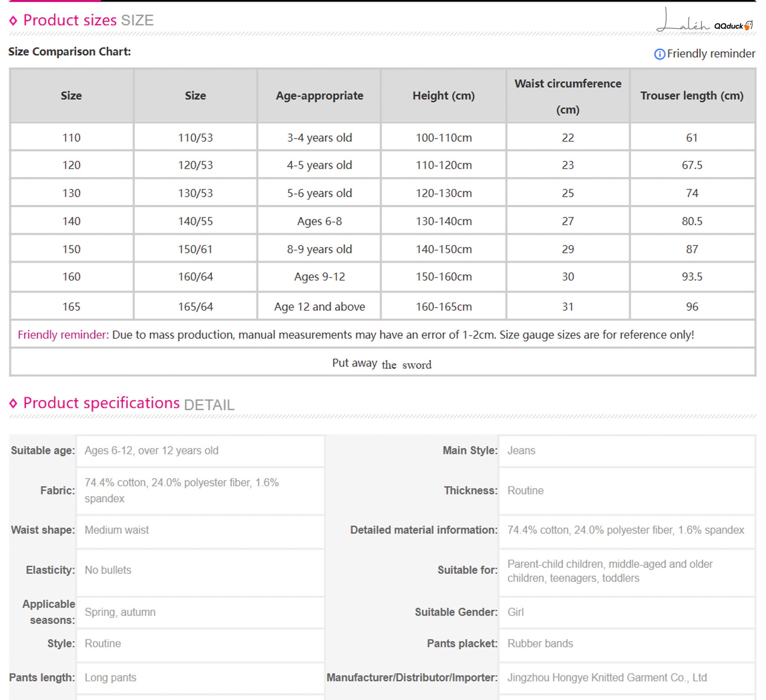The height and width of the screenshot is (700, 766).
Task: Click the "Girl" gender value
Action: [515, 612]
